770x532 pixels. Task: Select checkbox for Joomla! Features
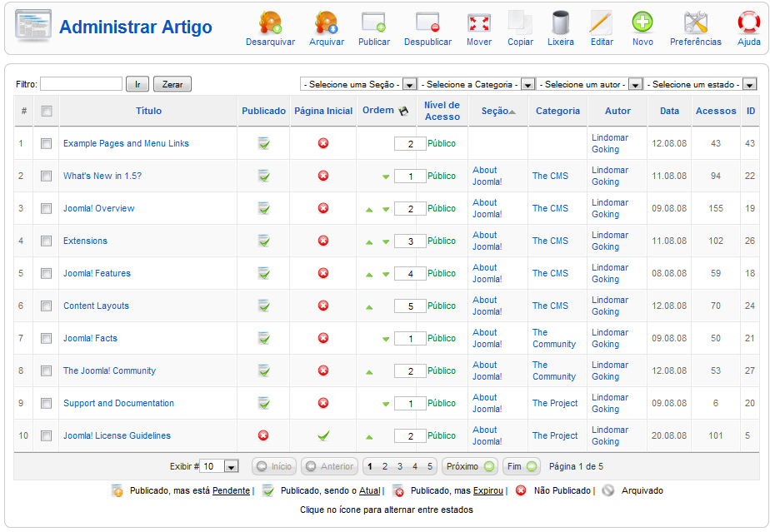click(x=46, y=273)
